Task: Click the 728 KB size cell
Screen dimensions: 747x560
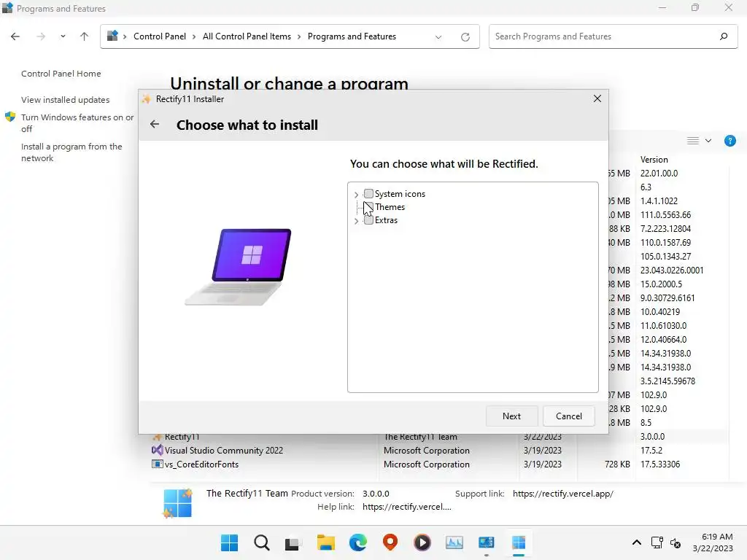Action: pyautogui.click(x=617, y=464)
